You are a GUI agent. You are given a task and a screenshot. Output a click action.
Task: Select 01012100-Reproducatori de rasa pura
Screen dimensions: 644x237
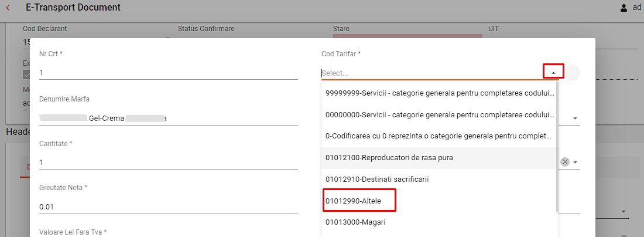440,158
